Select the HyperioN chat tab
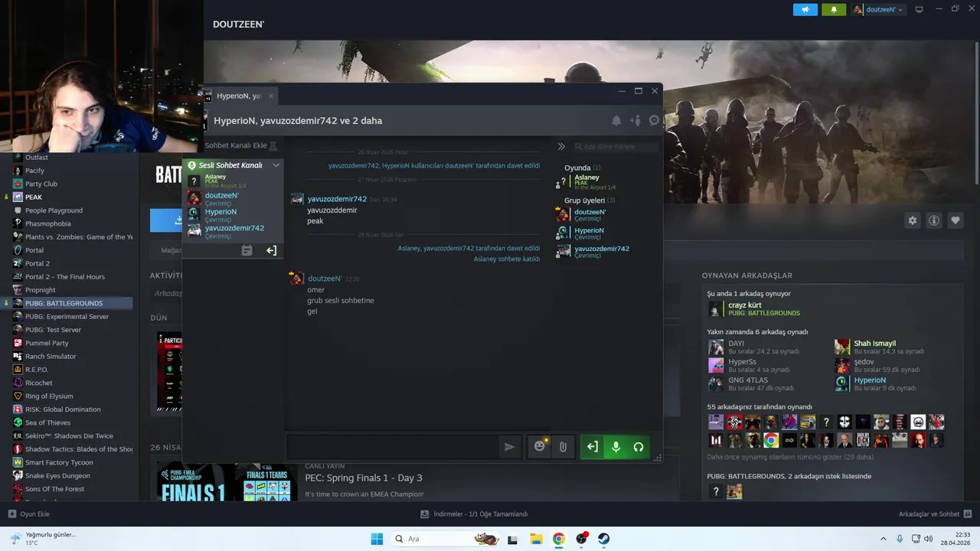This screenshot has width=980, height=551. click(x=239, y=96)
